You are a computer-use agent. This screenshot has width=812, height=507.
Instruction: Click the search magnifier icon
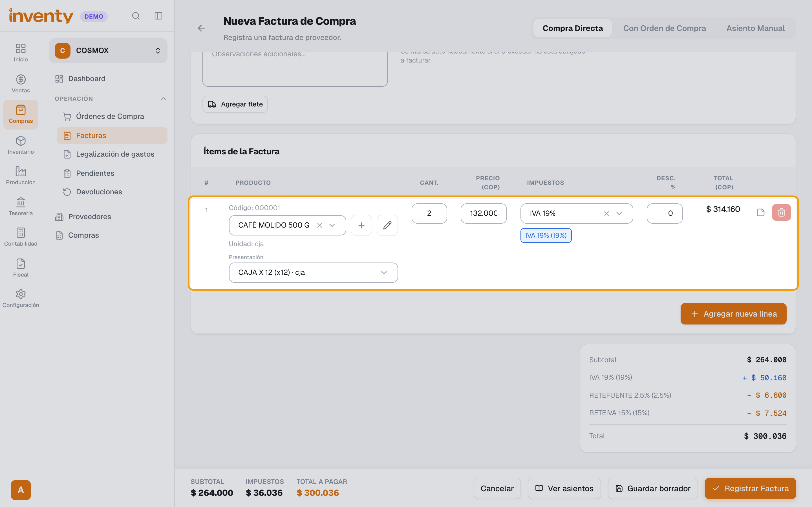tap(136, 16)
